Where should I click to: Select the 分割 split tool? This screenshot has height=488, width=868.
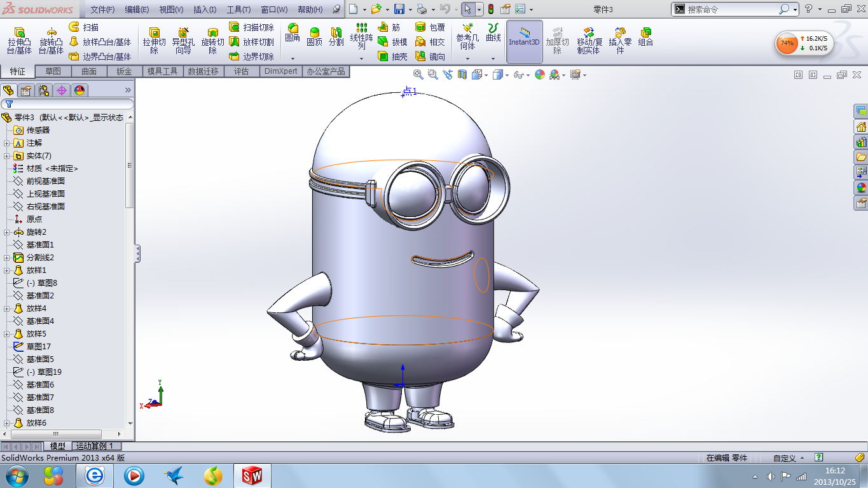pos(336,37)
